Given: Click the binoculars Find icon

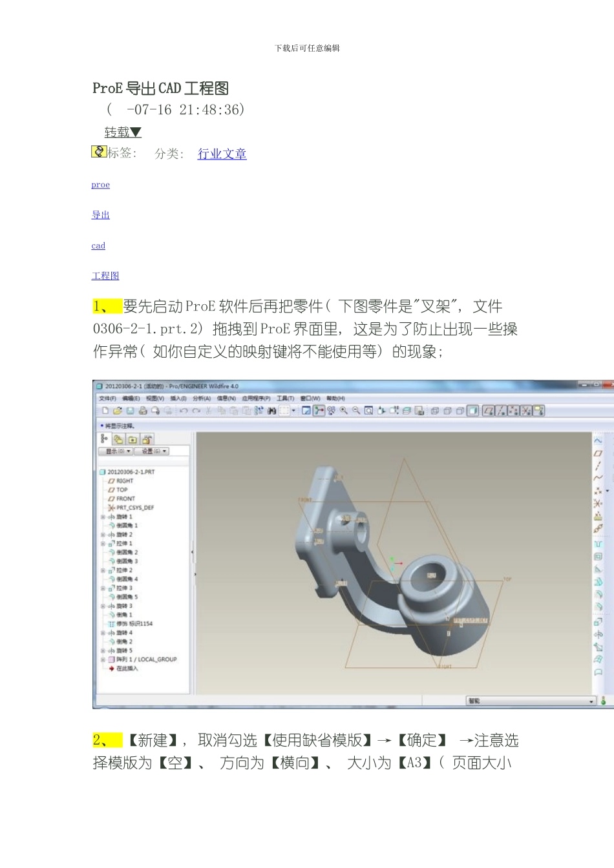Looking at the screenshot, I should pos(272,410).
